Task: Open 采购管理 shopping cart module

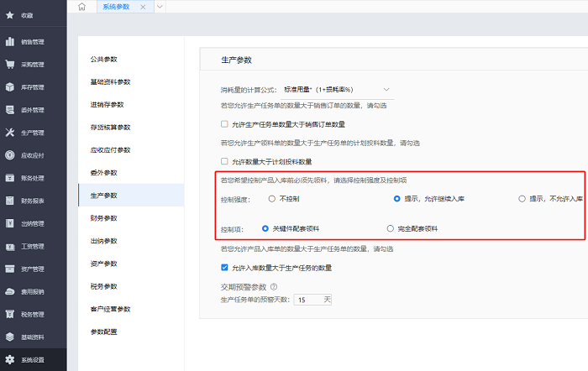Action: click(x=32, y=64)
